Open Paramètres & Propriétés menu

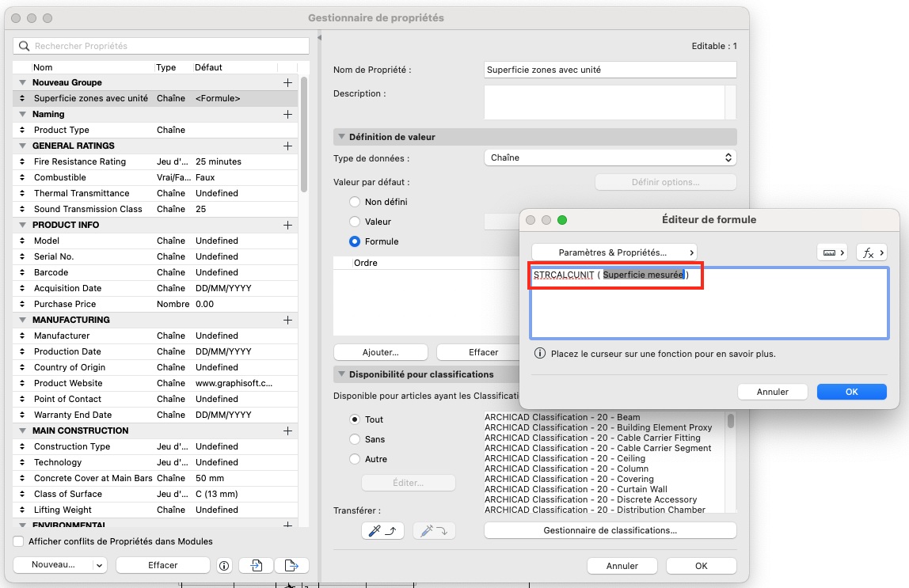coord(614,252)
